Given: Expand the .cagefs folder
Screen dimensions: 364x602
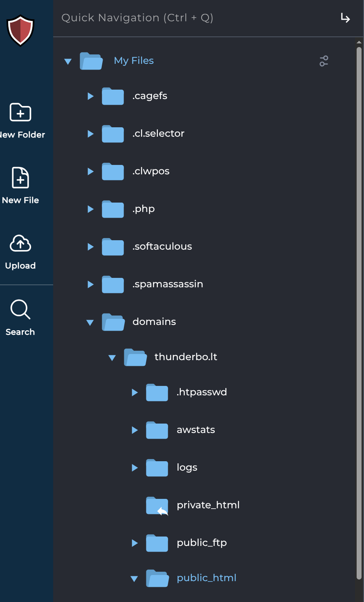Looking at the screenshot, I should click(x=90, y=96).
